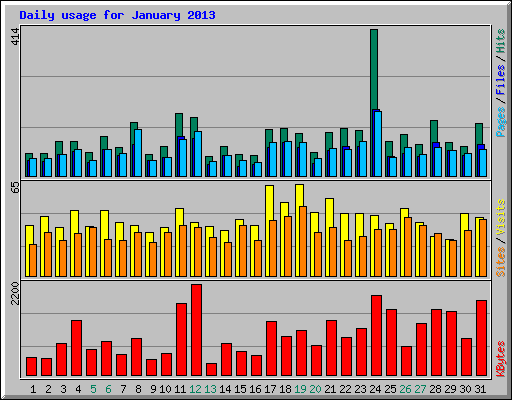Click the Pages / Files / Hits legend
Screen dimensions: 512x400
501,83
